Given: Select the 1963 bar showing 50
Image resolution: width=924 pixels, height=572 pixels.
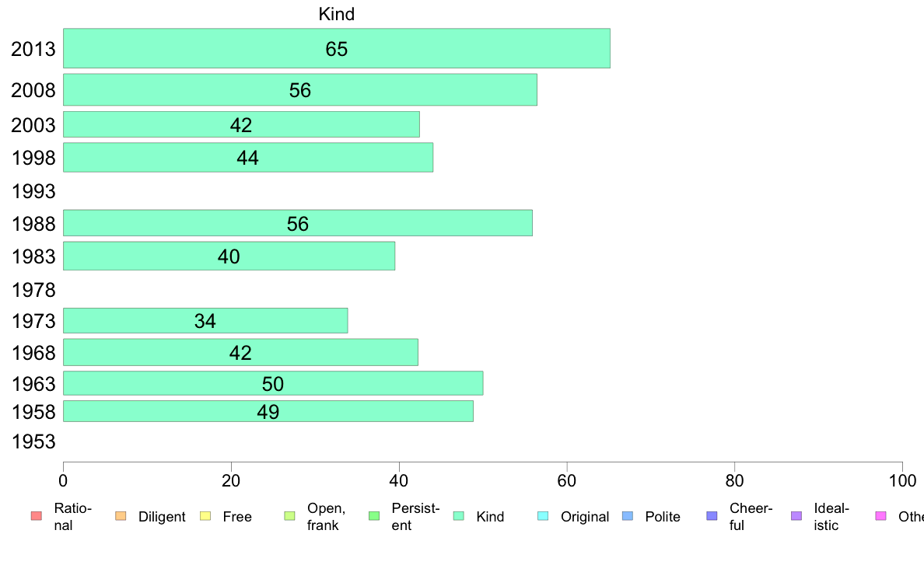Looking at the screenshot, I should tap(273, 383).
